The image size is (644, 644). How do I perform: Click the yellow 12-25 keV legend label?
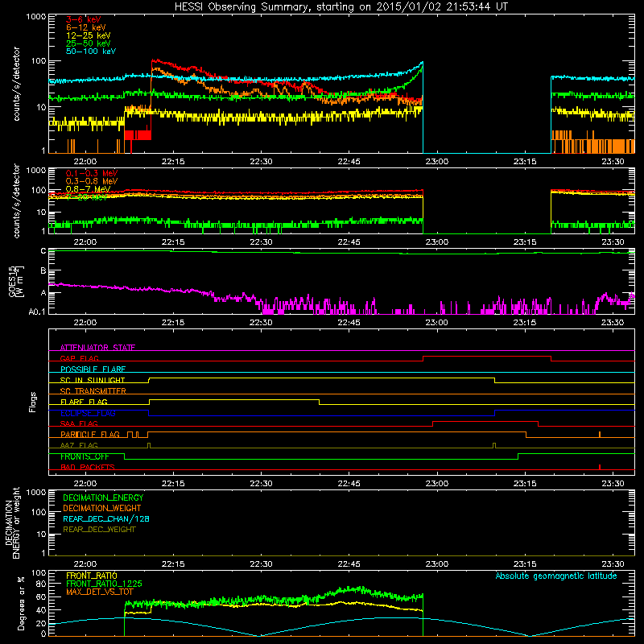(x=88, y=35)
